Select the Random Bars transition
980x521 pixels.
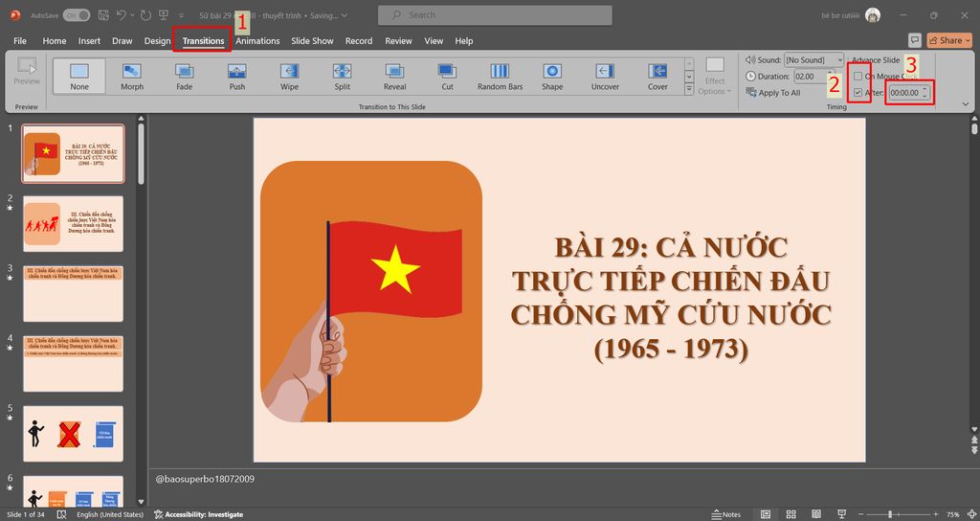[x=500, y=77]
